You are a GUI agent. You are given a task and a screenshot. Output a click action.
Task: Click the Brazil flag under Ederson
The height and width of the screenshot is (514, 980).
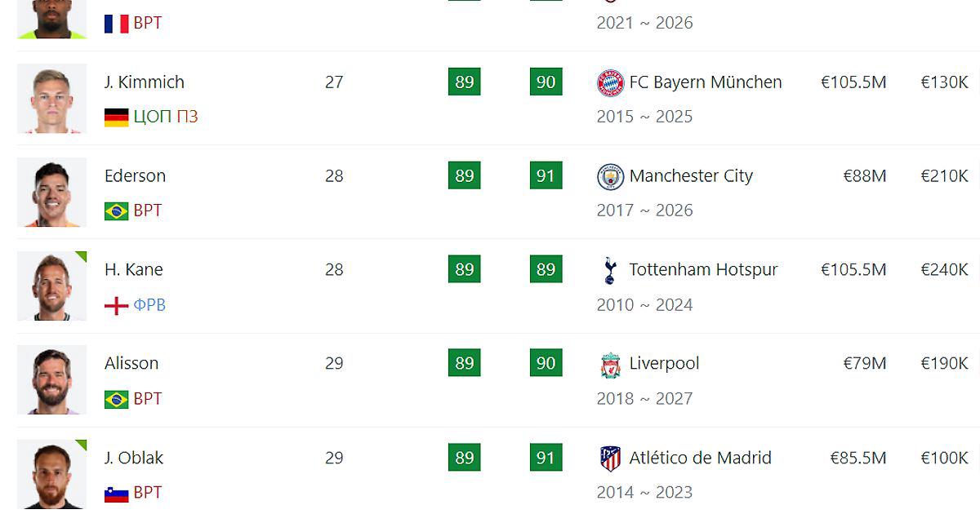click(117, 211)
